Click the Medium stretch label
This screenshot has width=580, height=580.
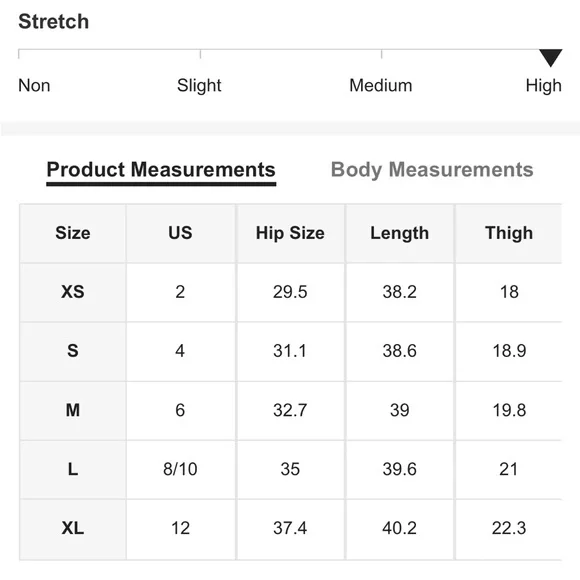click(381, 85)
